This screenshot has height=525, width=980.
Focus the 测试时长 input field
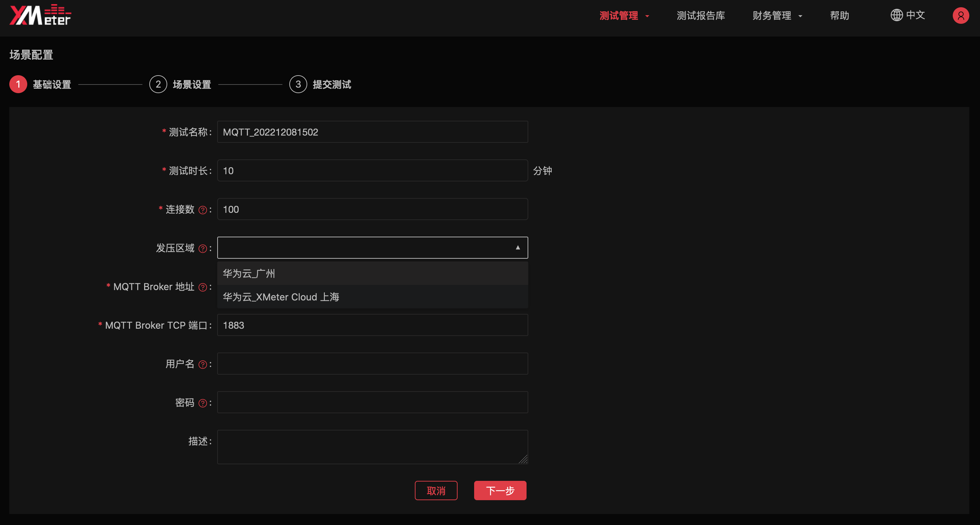372,170
